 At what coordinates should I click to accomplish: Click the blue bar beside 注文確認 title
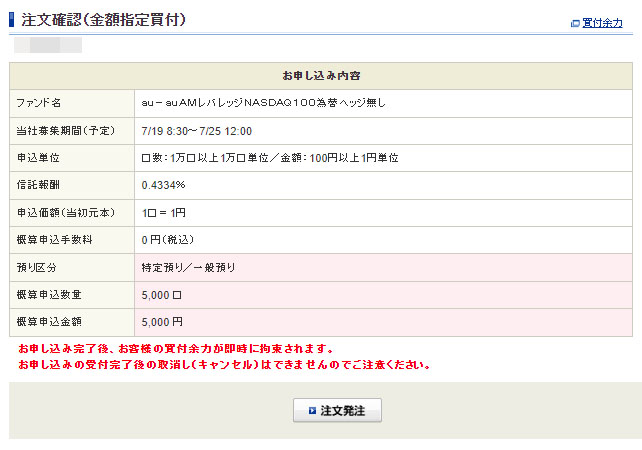11,19
